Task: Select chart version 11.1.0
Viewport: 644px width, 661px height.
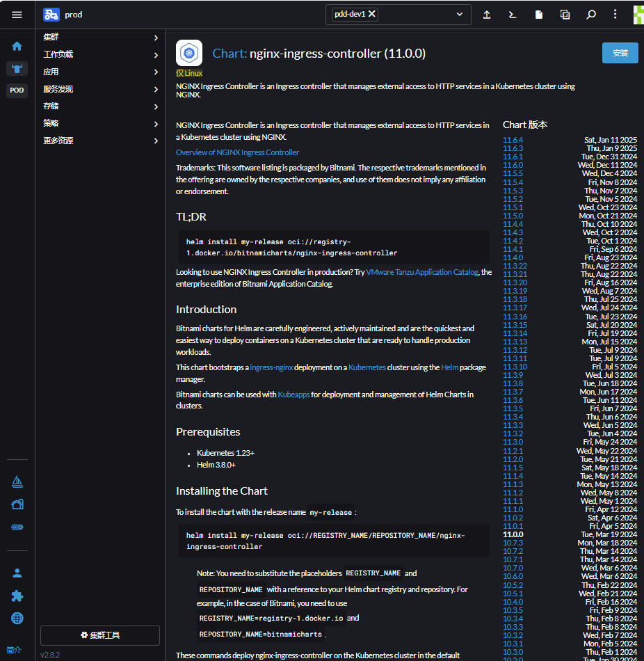Action: (x=513, y=509)
